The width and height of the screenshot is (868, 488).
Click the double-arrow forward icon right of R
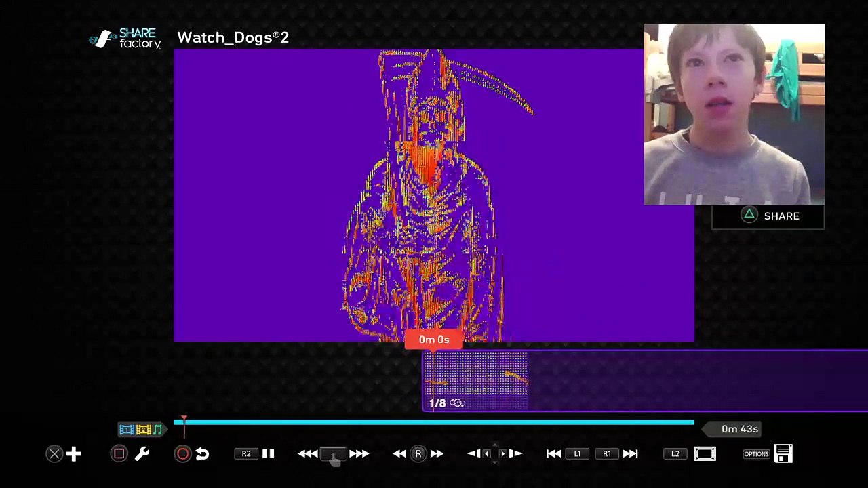click(437, 453)
